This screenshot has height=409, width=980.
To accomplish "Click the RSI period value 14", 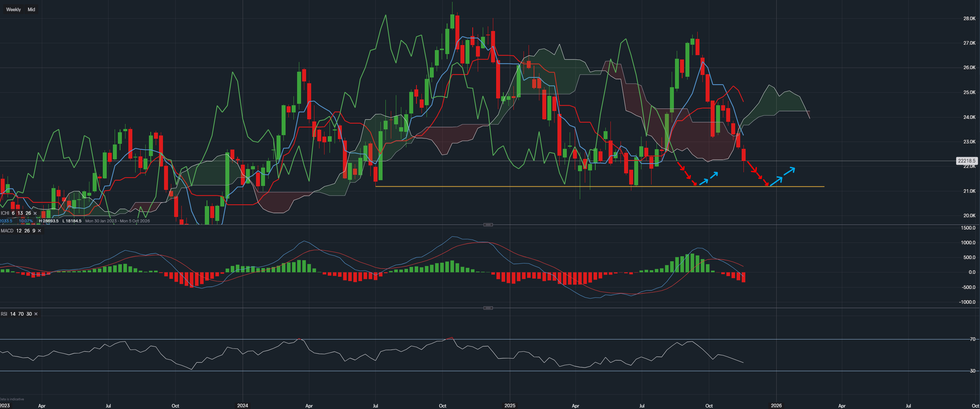I will (x=13, y=314).
